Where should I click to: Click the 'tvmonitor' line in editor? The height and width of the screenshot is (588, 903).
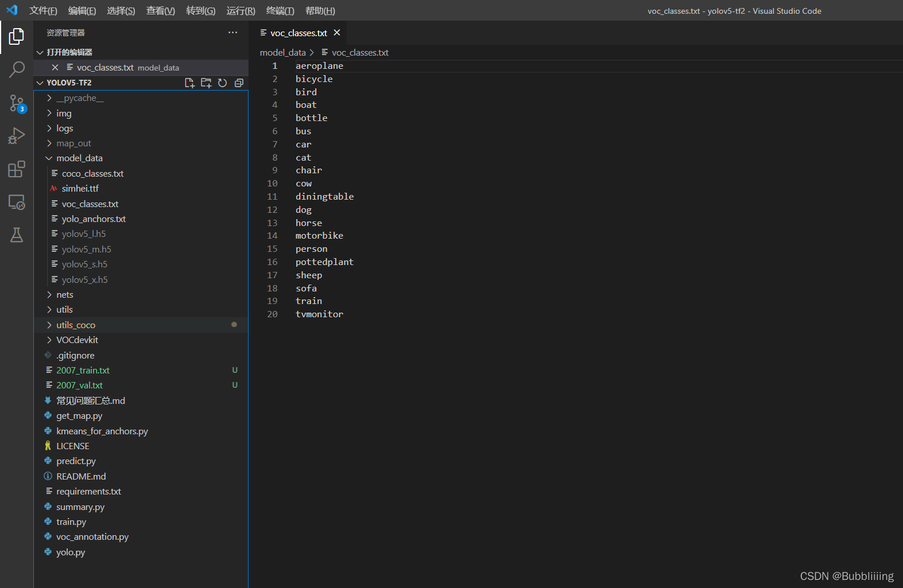[319, 314]
